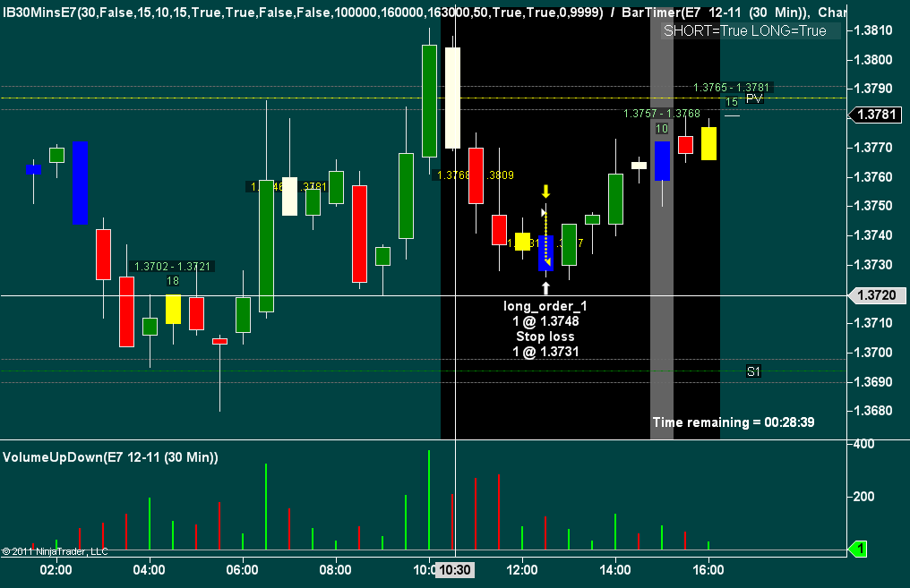Click the 1.3790 price axis value
The image size is (910, 588).
(x=873, y=89)
